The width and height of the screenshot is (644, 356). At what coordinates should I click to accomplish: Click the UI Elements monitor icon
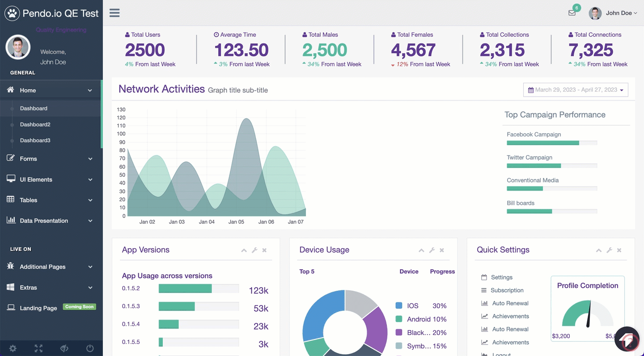[x=11, y=179]
